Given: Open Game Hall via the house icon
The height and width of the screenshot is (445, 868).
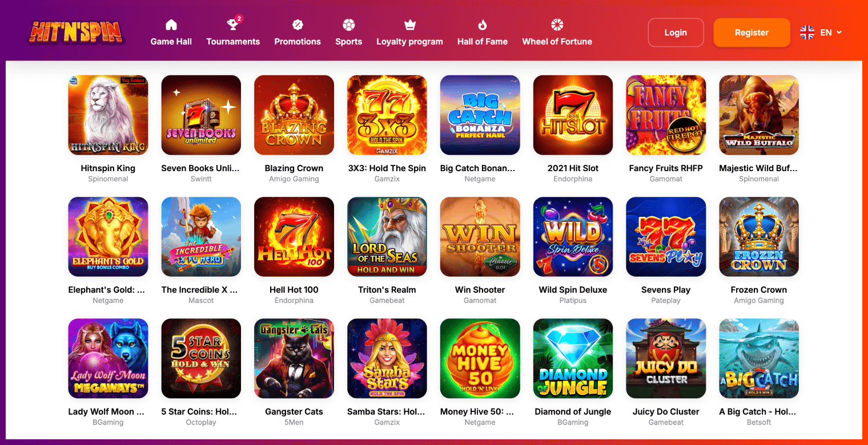Looking at the screenshot, I should tap(171, 25).
